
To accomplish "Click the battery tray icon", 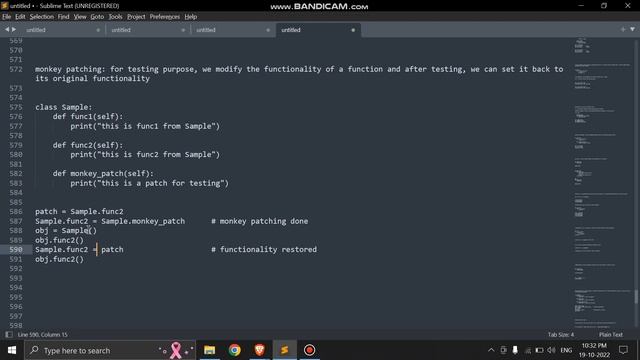I will coord(539,350).
